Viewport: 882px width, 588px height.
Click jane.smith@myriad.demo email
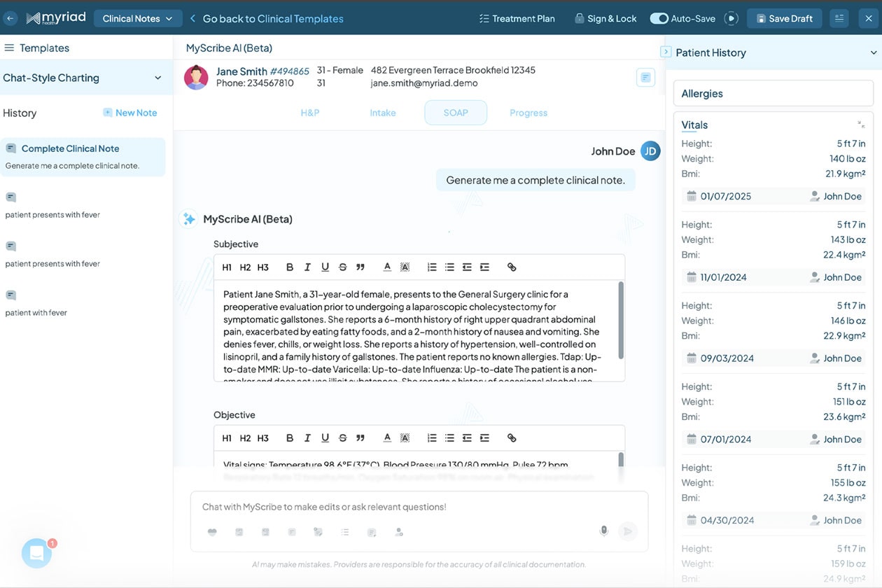point(424,83)
